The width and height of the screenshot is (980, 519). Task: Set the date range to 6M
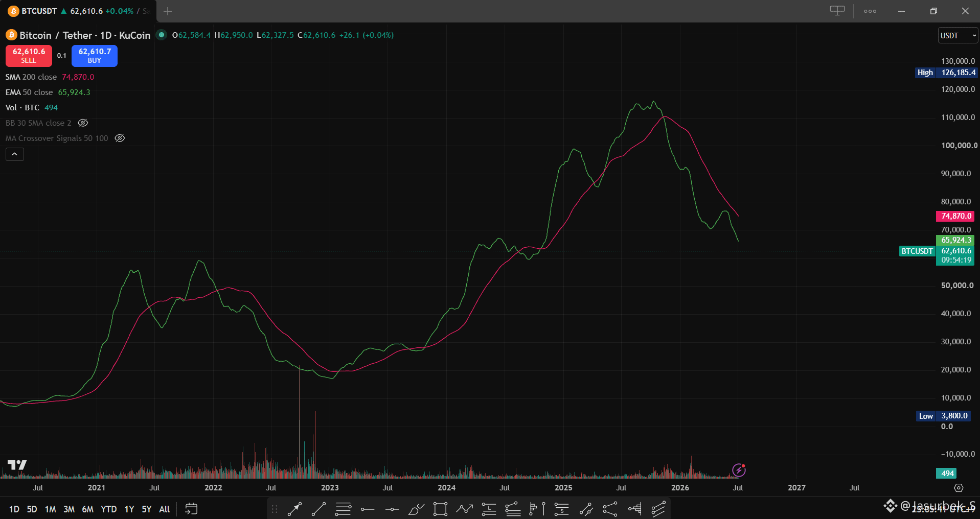point(88,509)
